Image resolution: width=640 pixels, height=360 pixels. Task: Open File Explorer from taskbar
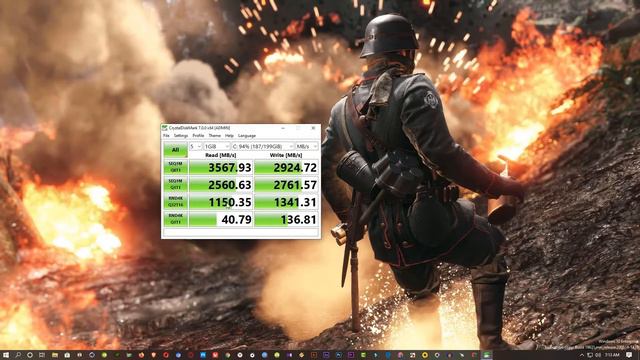point(55,355)
